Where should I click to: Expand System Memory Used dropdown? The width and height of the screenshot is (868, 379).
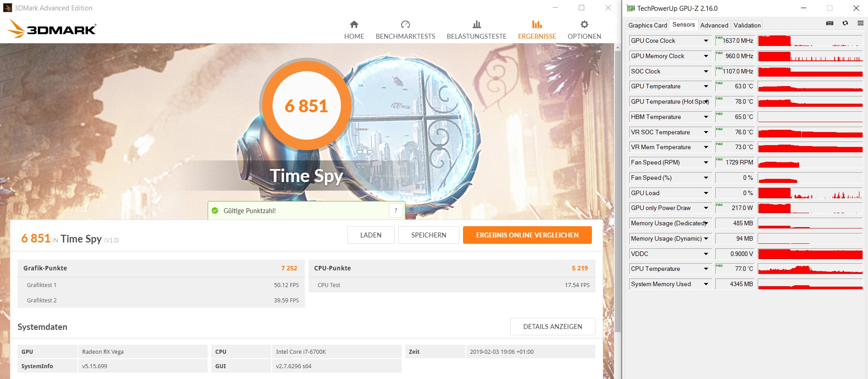(706, 284)
